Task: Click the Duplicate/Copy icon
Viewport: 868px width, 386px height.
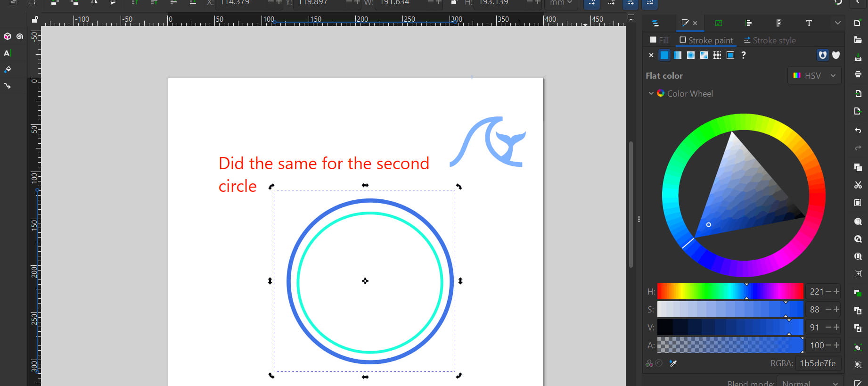Action: click(858, 167)
